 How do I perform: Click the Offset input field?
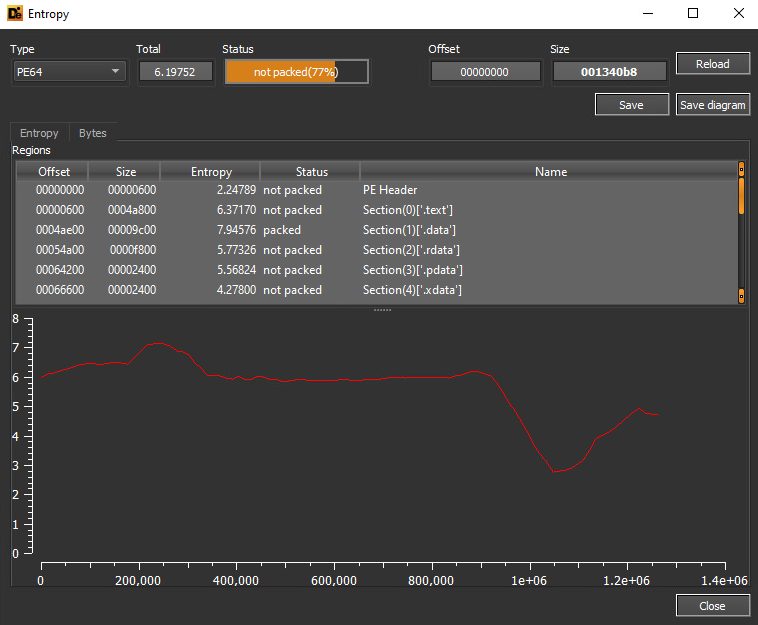[x=485, y=72]
